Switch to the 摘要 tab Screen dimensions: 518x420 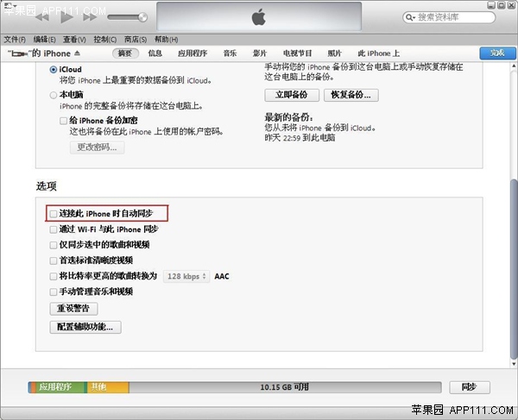tap(125, 53)
